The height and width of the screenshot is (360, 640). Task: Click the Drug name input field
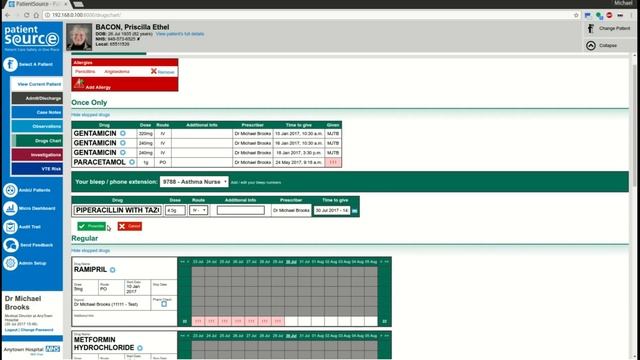[x=118, y=210]
